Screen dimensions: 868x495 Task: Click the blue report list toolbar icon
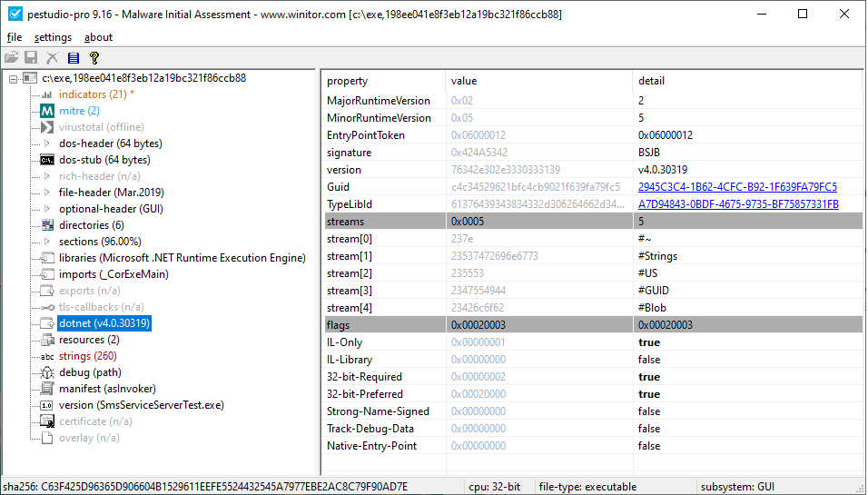pos(73,57)
